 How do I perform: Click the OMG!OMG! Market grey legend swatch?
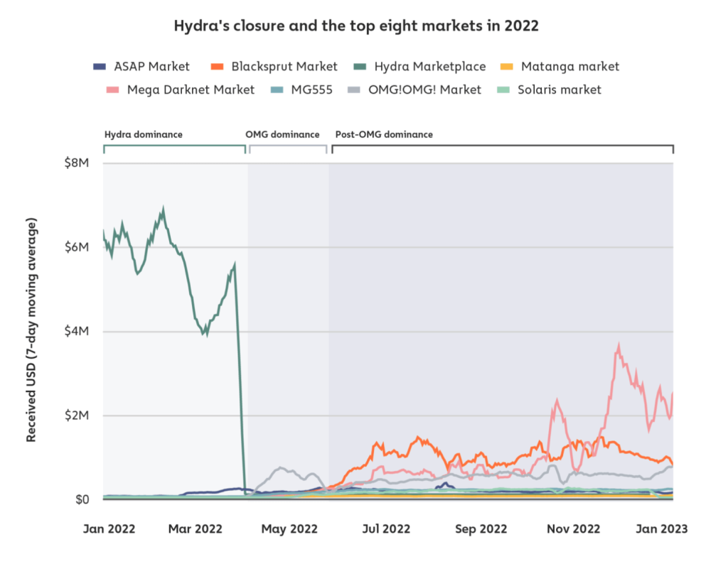pos(354,90)
